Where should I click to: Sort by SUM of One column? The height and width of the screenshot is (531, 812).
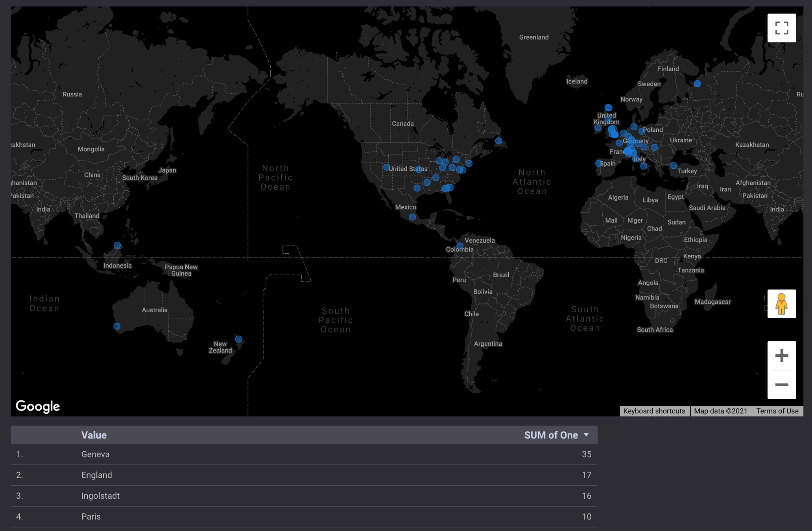[x=550, y=435]
